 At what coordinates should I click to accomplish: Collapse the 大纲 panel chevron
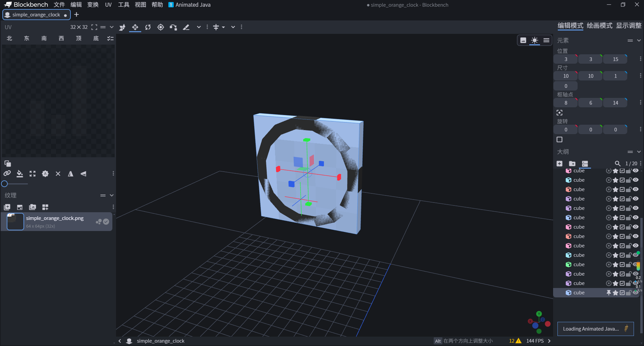coord(639,152)
